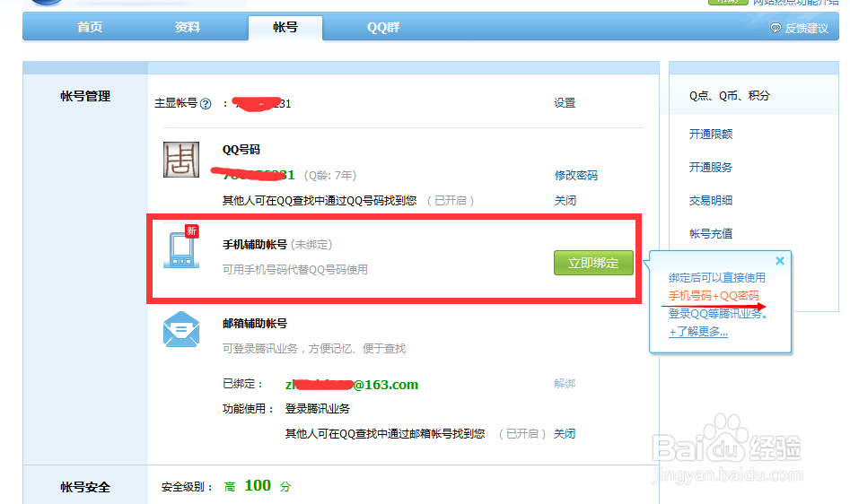Click the 手机号码+QQ密码 orange text
Viewport: 850px width, 504px height.
(714, 296)
